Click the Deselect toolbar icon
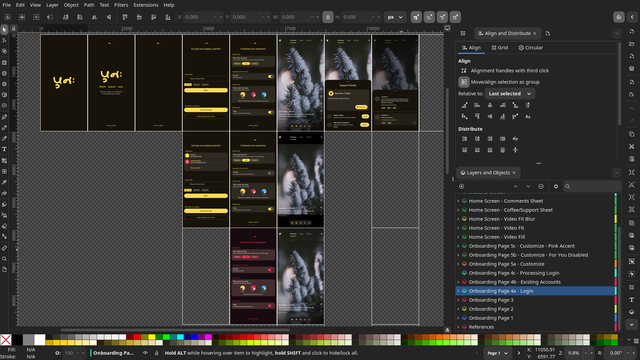This screenshot has height=360, width=640. (36, 17)
